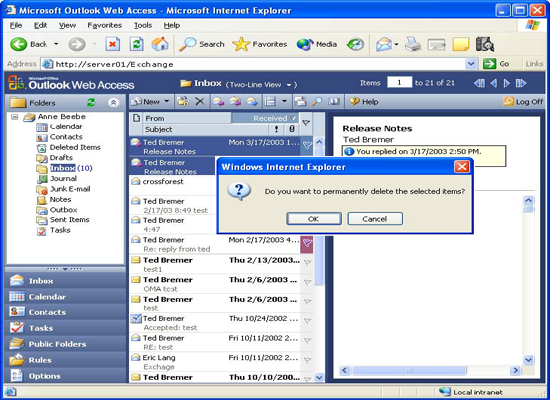Screen dimensions: 550x400
Task: Open the Help menu in the menu bar
Action: tap(172, 25)
